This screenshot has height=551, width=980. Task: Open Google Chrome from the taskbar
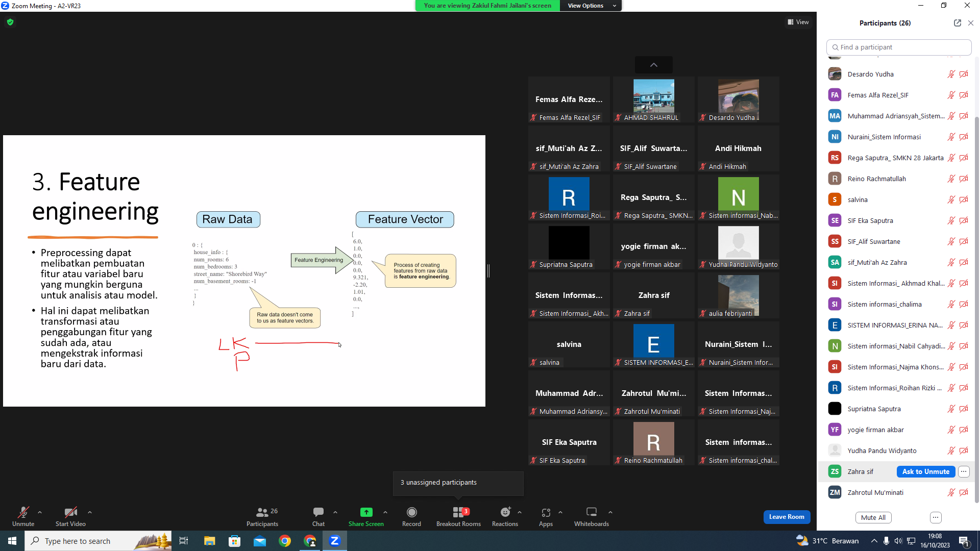click(x=285, y=541)
